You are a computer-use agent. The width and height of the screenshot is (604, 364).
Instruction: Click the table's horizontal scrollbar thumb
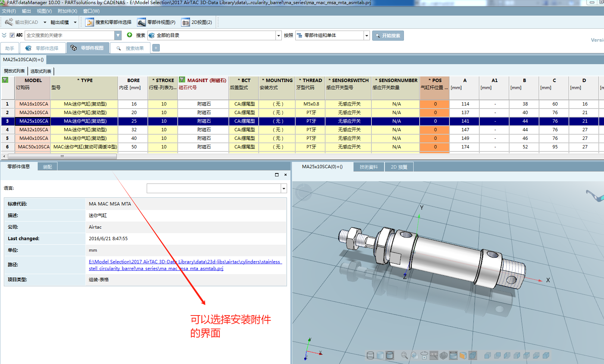coord(62,157)
